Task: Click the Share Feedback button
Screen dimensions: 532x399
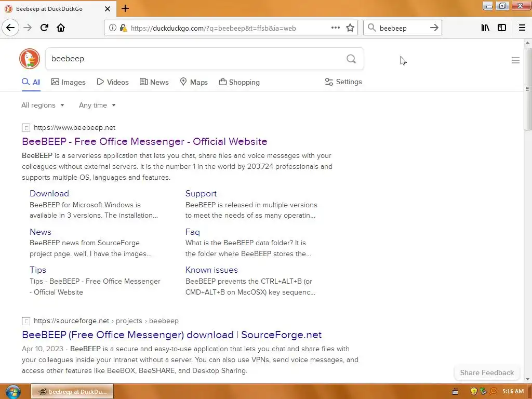Action: (486, 373)
